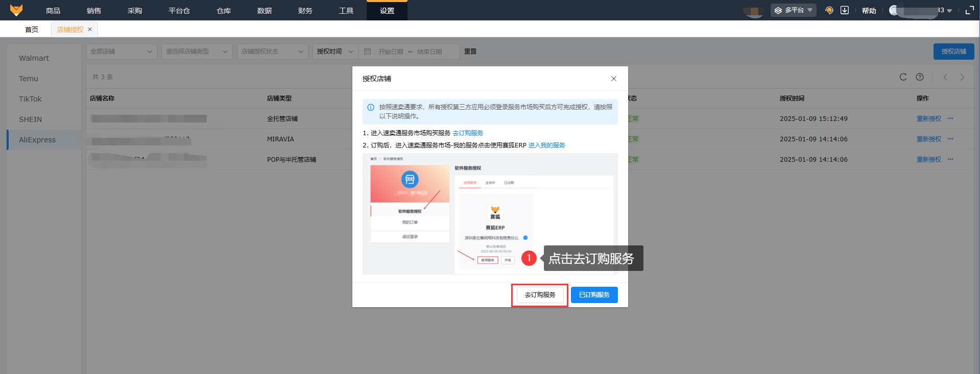Screen dimensions: 980x374
Task: Click 重新授权 for the 15:12:49 row
Action: coord(929,119)
